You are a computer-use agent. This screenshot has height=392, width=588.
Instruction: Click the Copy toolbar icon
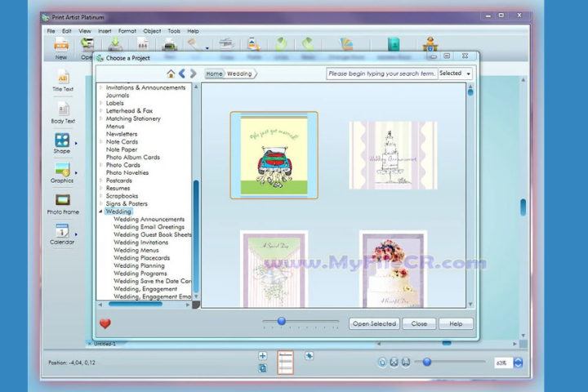tap(226, 44)
